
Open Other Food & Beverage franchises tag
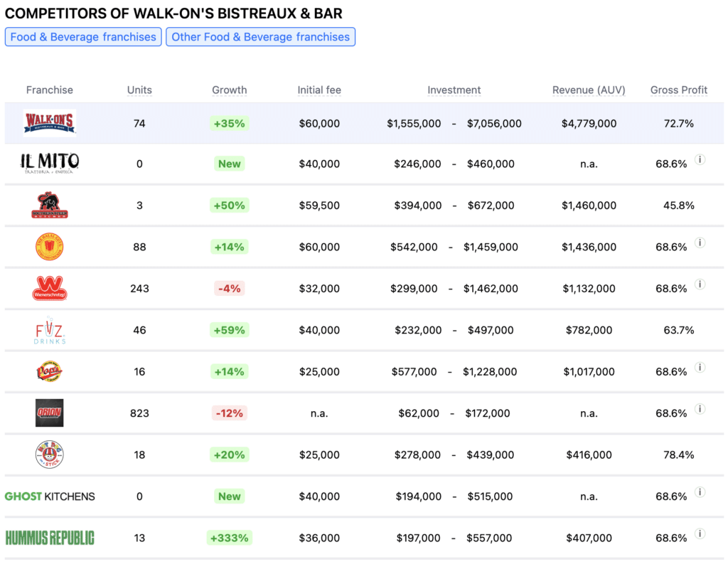click(260, 37)
